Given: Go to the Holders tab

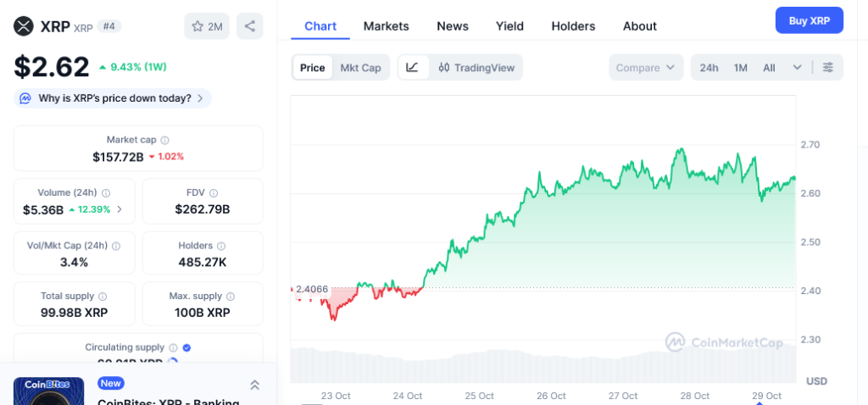Looking at the screenshot, I should tap(573, 26).
